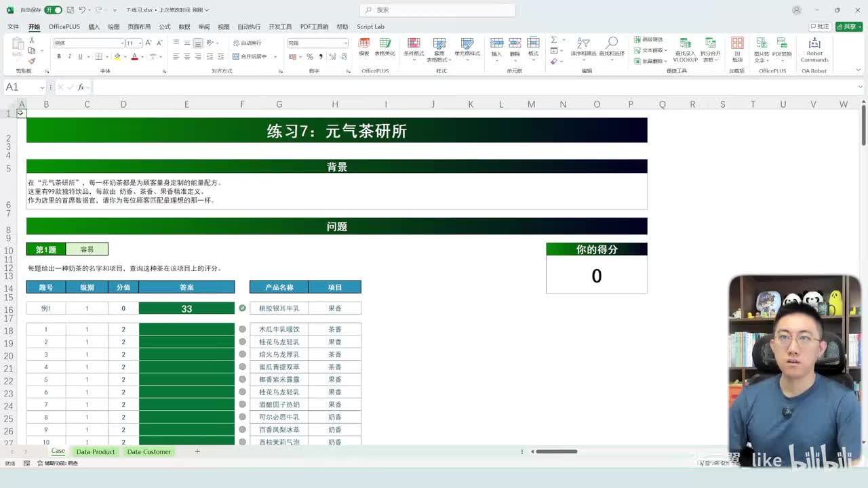Screen dimensions: 868x488
Task: Click the Cut scissors icon
Action: tap(32, 41)
